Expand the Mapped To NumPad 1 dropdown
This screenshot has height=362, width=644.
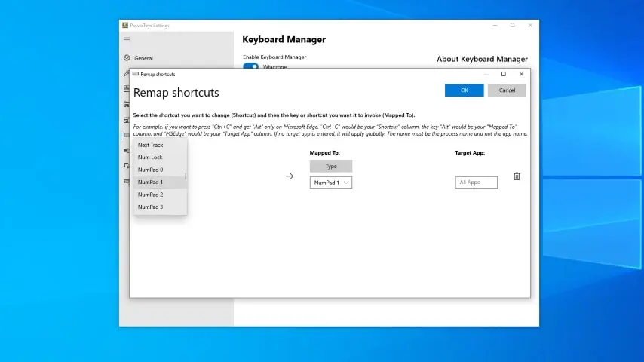330,183
